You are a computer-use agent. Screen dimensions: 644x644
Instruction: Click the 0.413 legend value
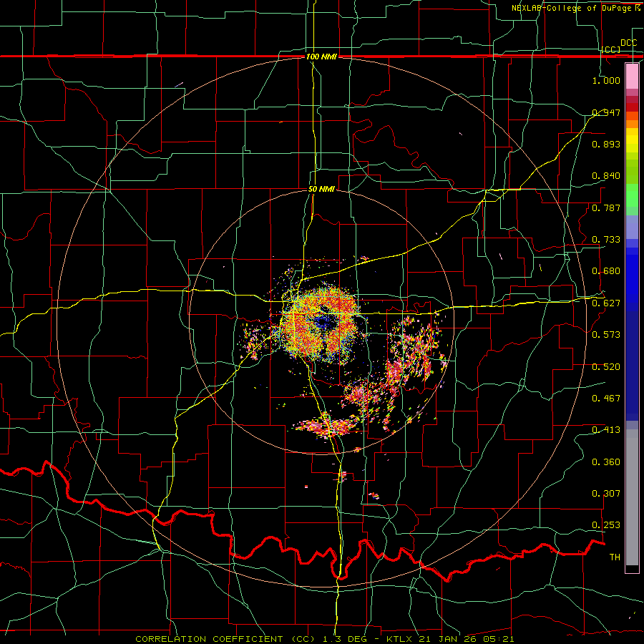(x=606, y=430)
